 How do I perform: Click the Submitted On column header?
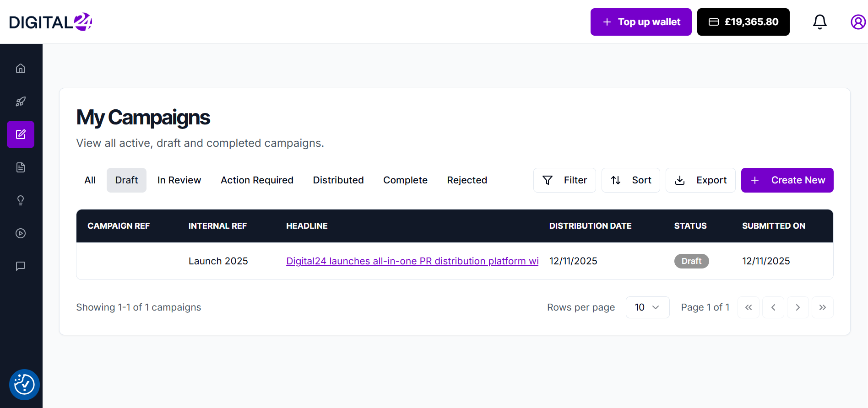774,226
